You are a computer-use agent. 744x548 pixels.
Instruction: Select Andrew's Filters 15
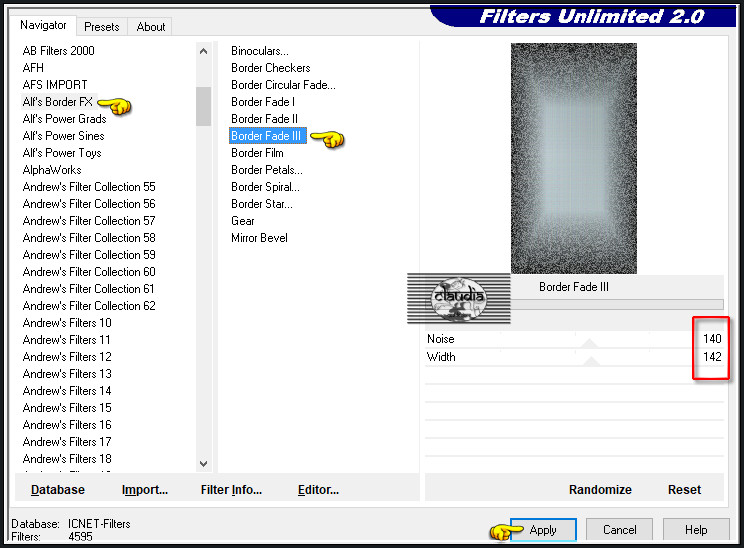(x=67, y=408)
